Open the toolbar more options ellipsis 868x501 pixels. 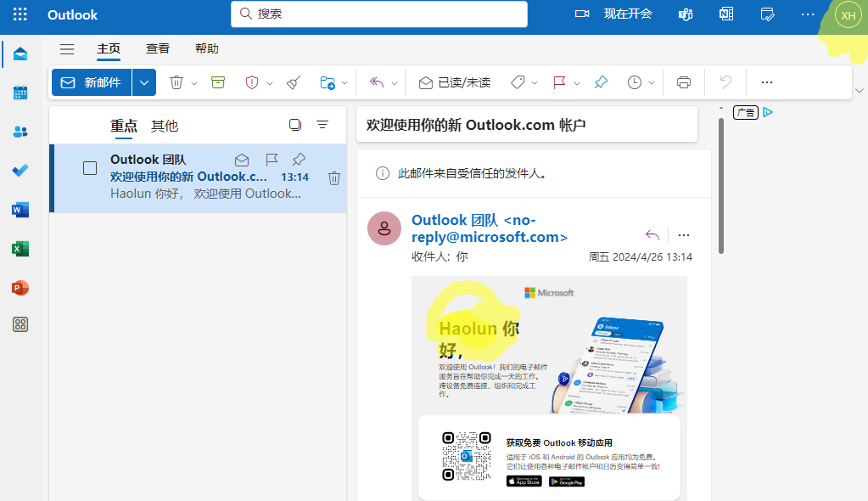767,82
